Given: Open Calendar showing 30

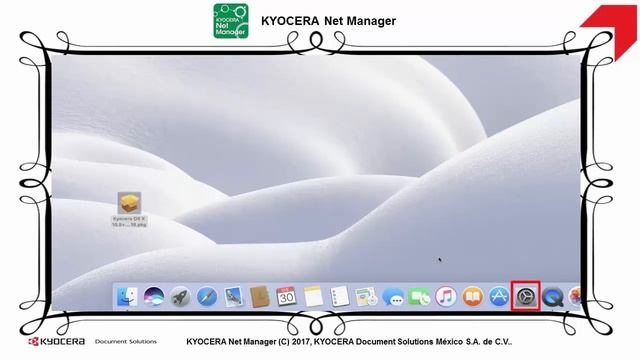Looking at the screenshot, I should (286, 297).
